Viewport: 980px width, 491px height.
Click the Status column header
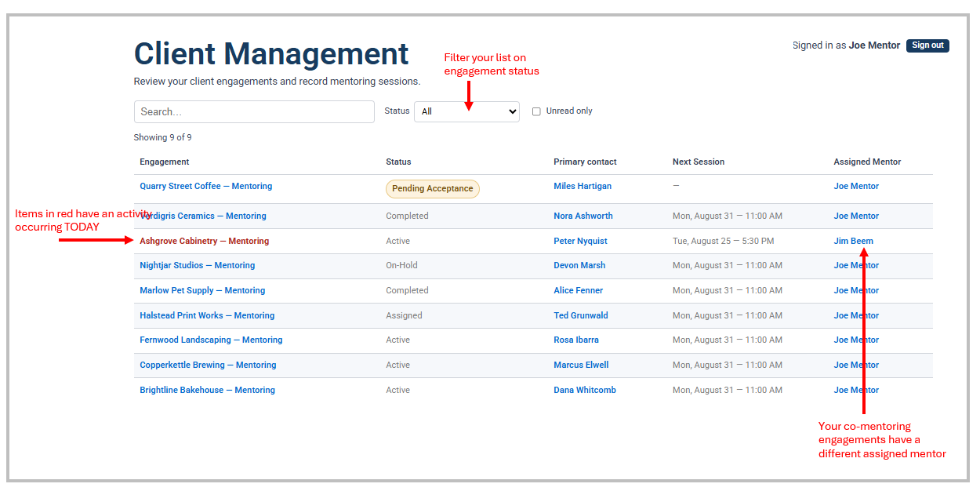click(398, 162)
